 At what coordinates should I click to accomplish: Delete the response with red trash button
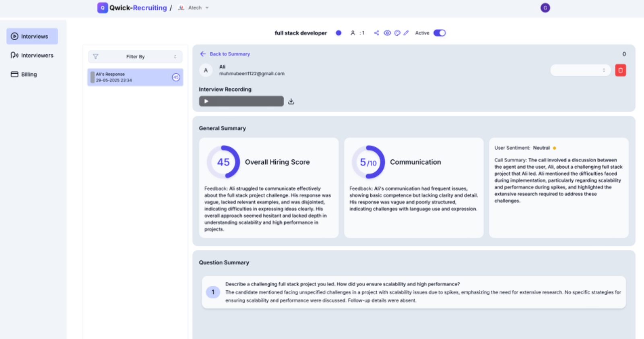pos(620,70)
